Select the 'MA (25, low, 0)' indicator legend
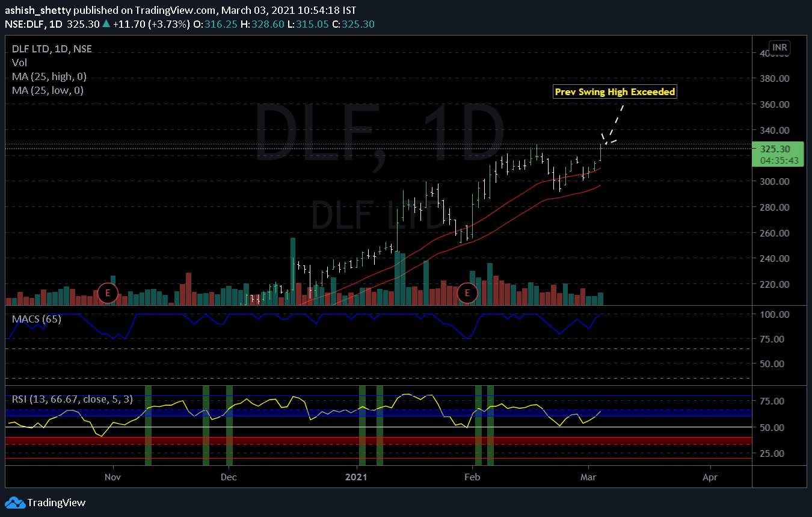The width and height of the screenshot is (812, 517). (48, 90)
